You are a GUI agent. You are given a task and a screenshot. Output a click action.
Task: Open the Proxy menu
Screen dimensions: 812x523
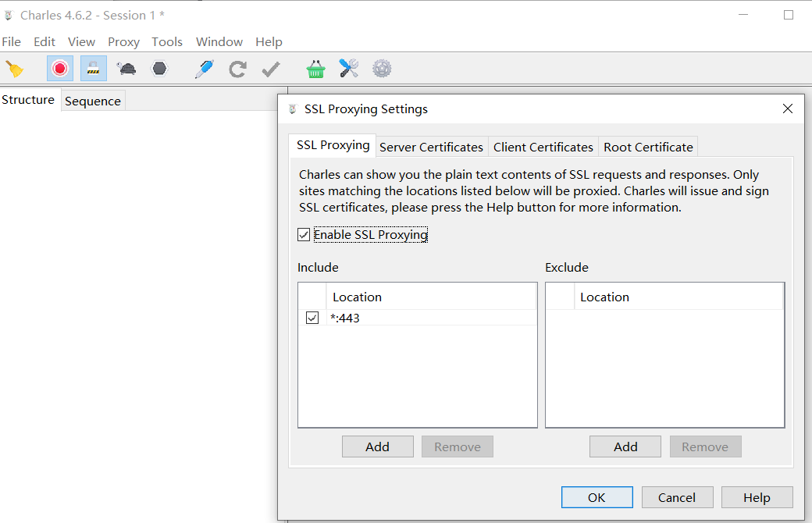124,42
